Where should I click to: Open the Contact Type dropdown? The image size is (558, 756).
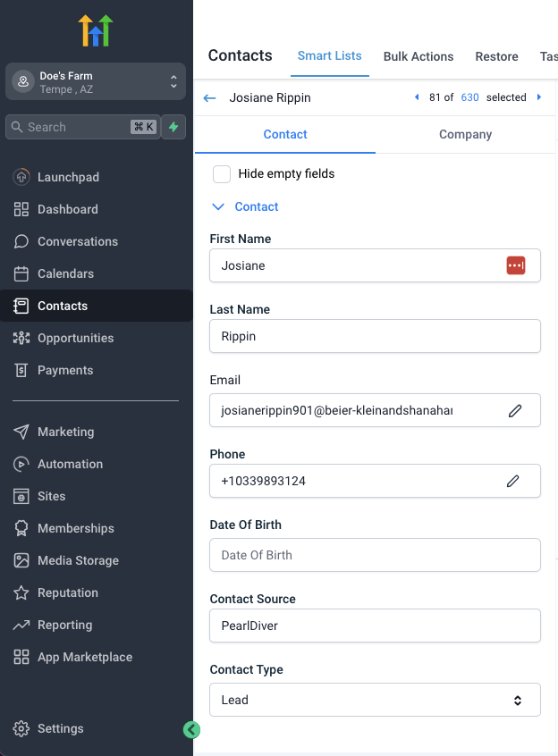[375, 700]
